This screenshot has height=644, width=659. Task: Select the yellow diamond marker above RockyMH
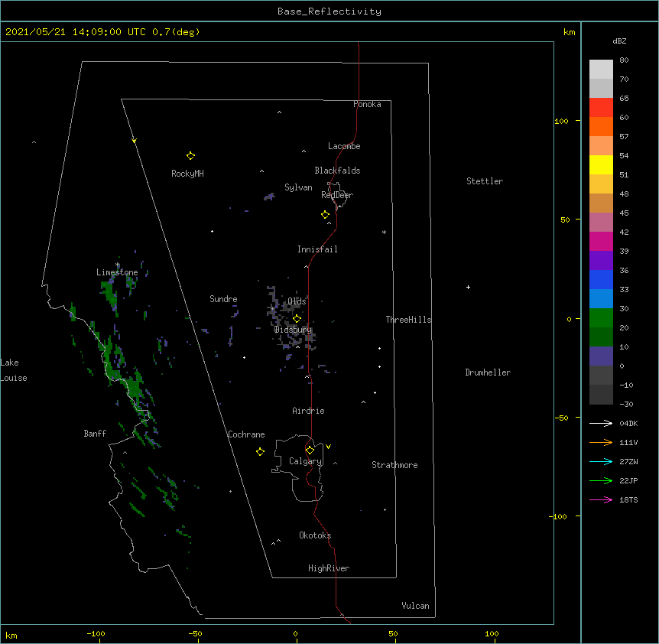tap(190, 156)
